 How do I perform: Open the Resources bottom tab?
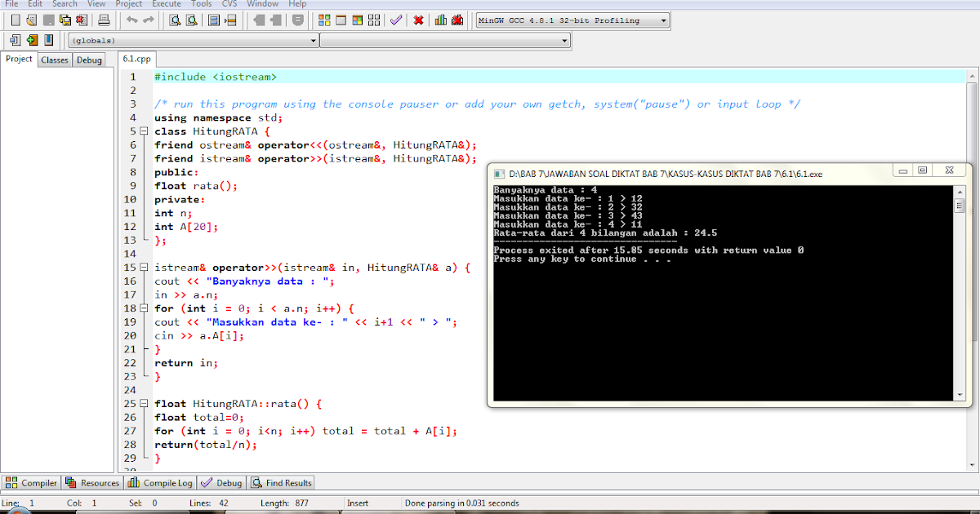point(92,483)
